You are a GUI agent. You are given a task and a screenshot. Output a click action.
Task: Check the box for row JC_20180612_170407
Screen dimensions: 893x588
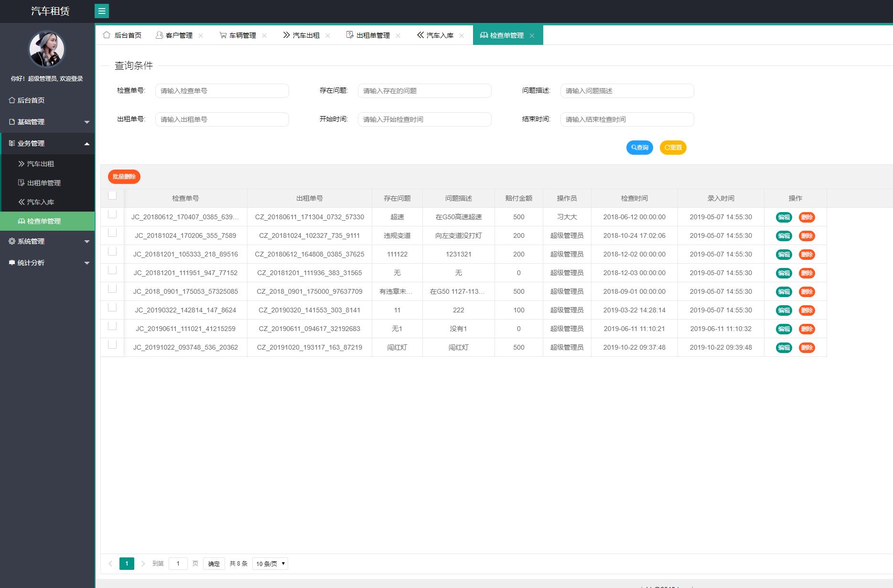click(112, 214)
